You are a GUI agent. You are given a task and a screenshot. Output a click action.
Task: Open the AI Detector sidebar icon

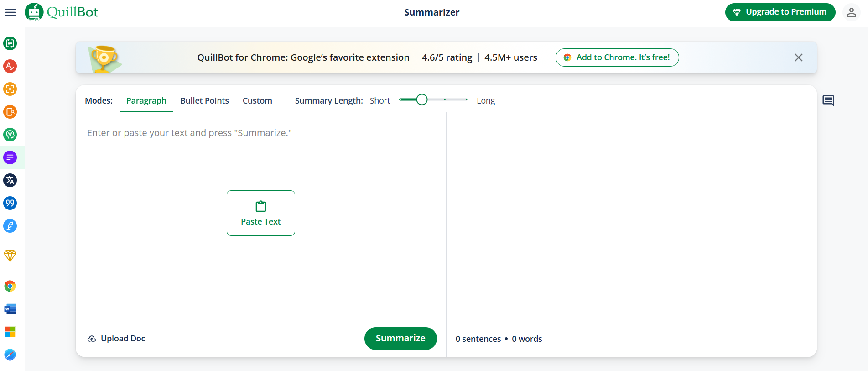coord(10,89)
